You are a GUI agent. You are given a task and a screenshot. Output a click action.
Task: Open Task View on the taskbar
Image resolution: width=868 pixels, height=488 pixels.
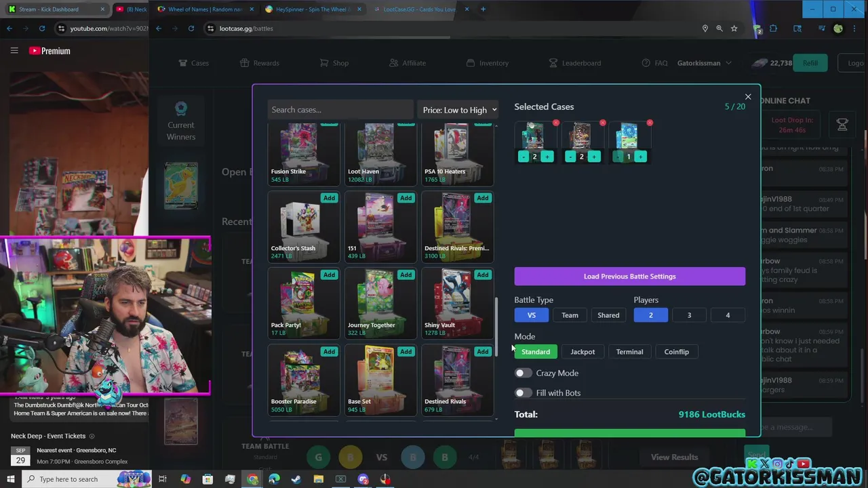163,479
